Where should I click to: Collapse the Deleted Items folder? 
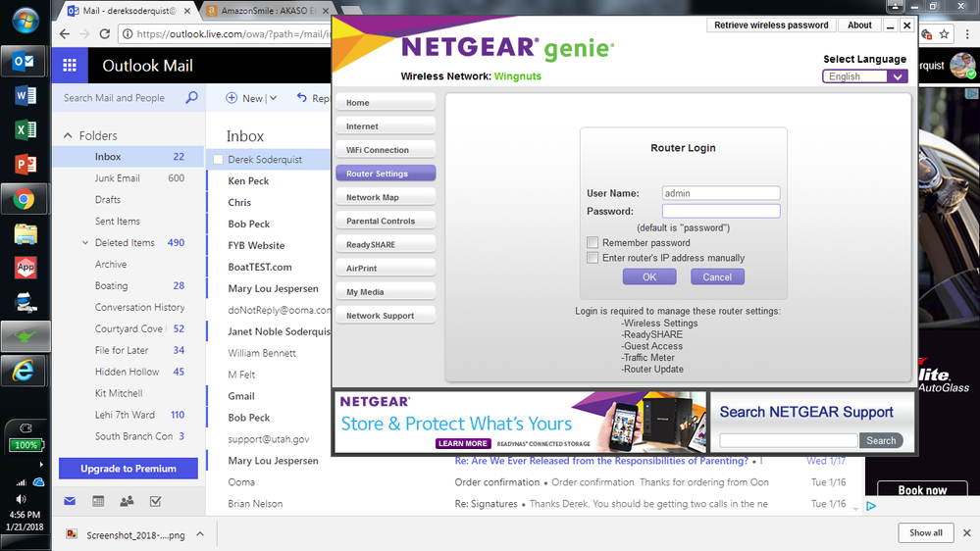coord(85,243)
